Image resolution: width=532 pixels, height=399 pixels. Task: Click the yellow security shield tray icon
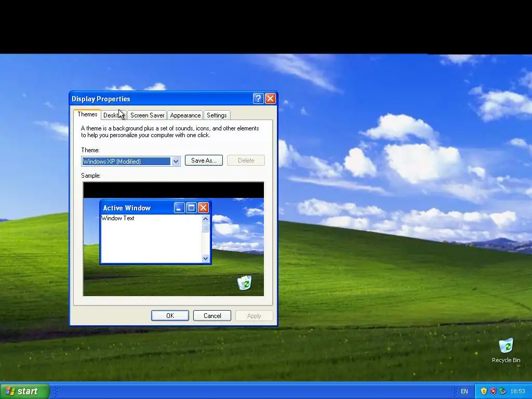tap(484, 391)
